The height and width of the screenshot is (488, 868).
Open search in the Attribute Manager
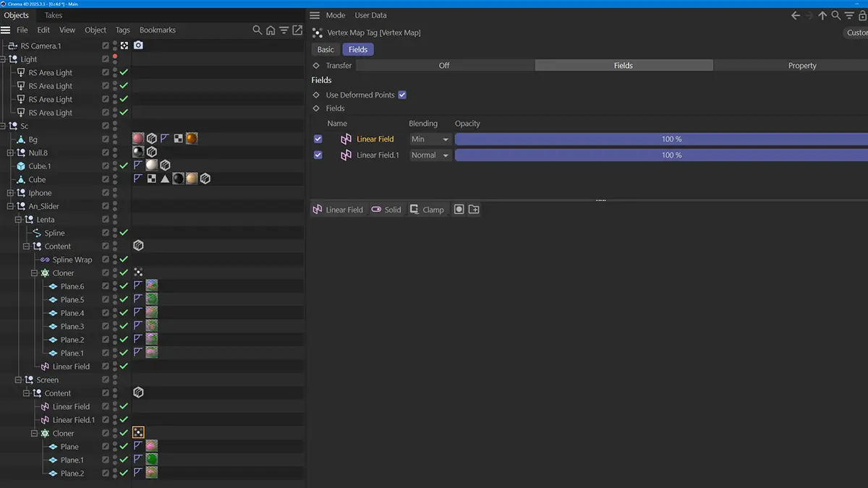pos(836,15)
